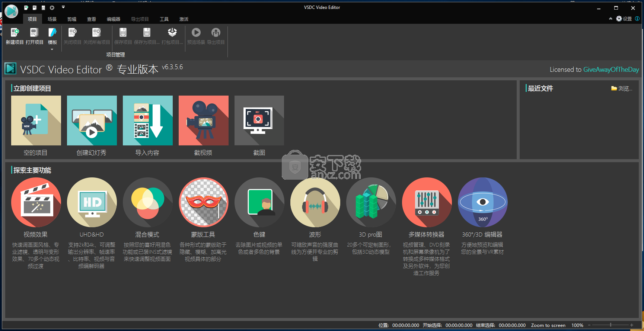Open the 蒙版工具 mask tool feature icon
644x331 pixels.
[x=203, y=202]
